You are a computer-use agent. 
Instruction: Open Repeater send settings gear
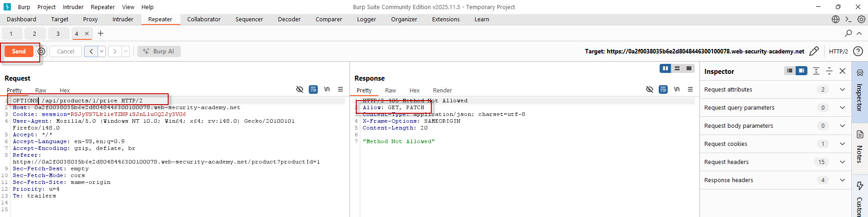click(x=41, y=52)
